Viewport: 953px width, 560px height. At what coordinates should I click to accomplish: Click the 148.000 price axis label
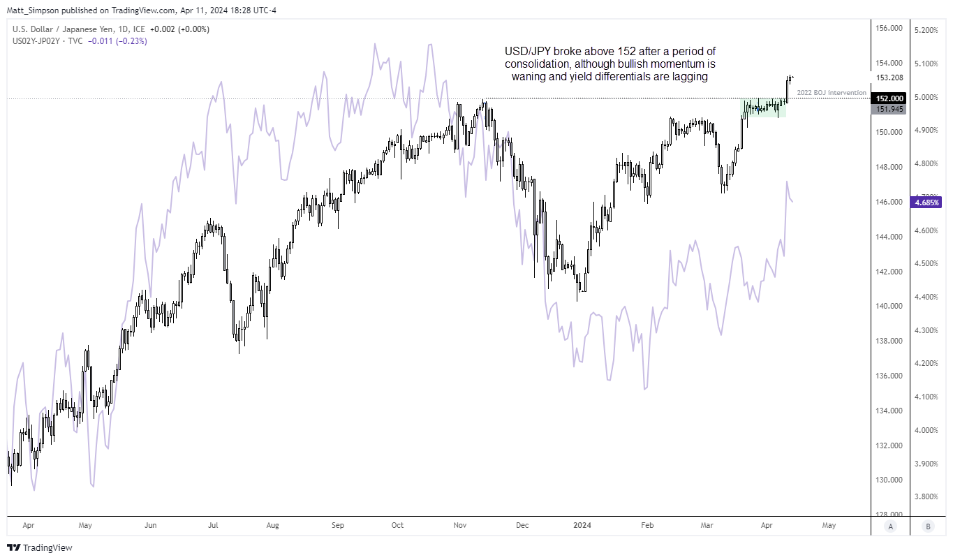coord(889,168)
